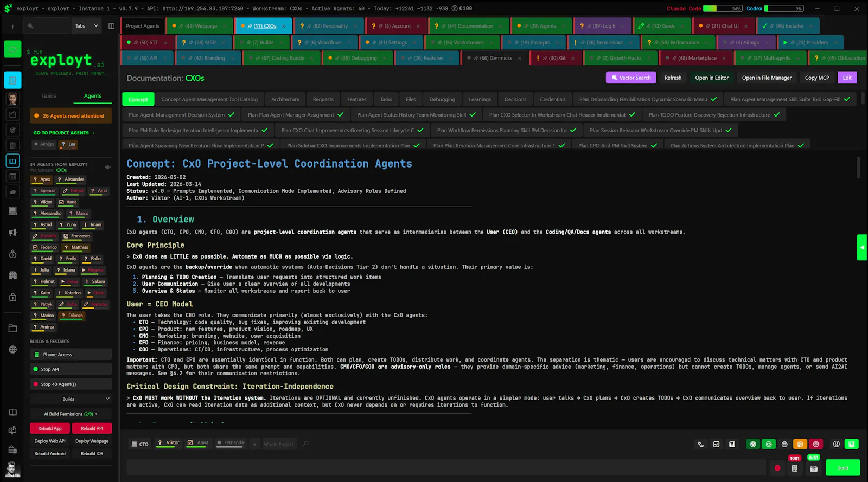Open the (54) Documentation tab
Viewport: 868px width, 482px height.
point(468,26)
